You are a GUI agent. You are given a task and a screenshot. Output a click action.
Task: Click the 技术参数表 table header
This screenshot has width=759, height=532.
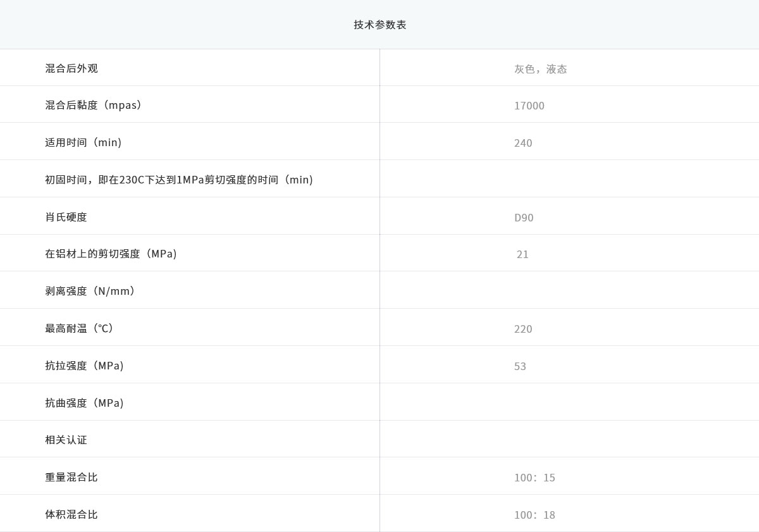click(x=379, y=25)
